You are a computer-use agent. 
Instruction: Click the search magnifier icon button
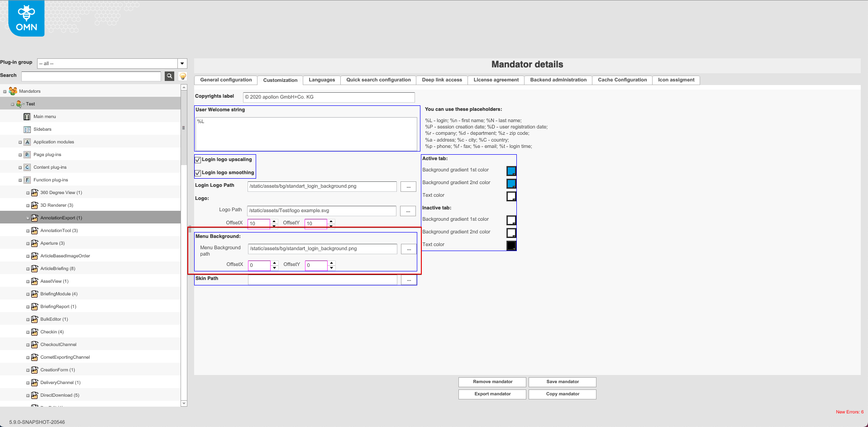169,76
